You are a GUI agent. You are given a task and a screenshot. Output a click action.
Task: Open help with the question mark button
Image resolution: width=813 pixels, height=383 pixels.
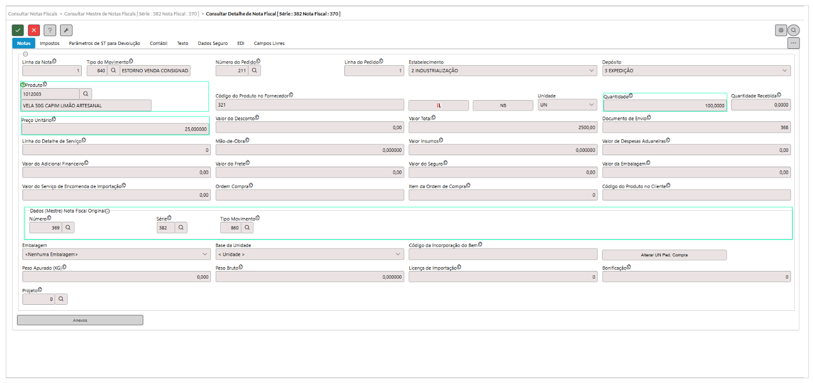tap(50, 30)
